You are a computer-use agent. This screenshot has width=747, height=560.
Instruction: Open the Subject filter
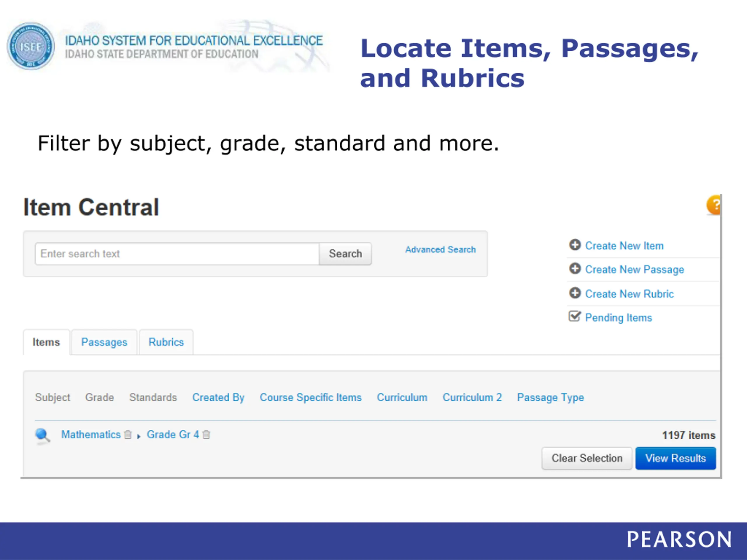pos(53,398)
